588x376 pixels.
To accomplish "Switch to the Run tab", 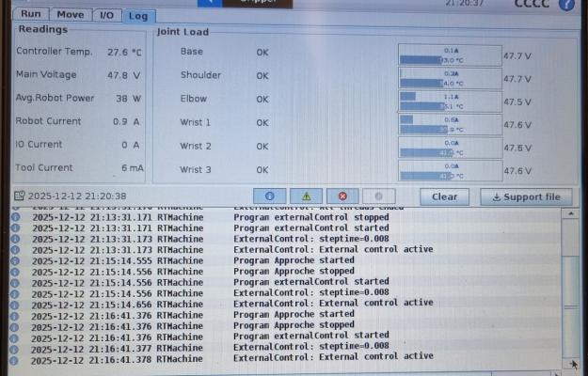I will (31, 14).
